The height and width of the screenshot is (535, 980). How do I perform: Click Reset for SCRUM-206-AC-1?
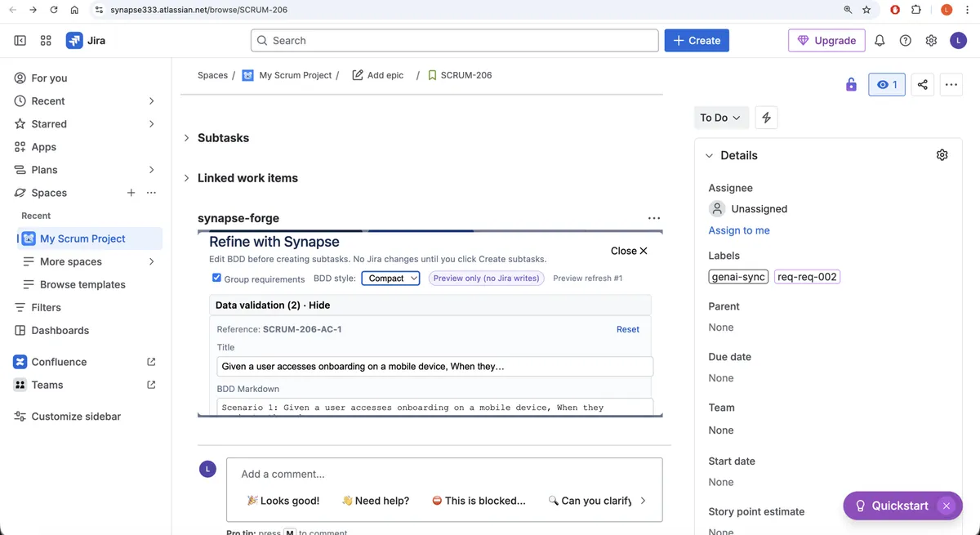(628, 329)
